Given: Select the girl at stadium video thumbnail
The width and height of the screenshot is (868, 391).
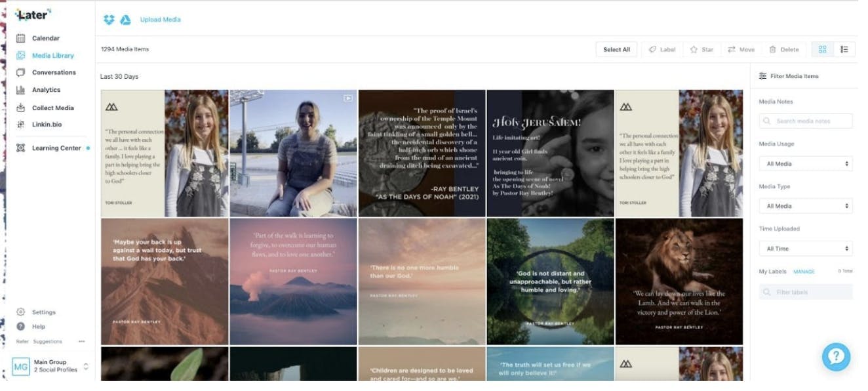Looking at the screenshot, I should tap(293, 153).
